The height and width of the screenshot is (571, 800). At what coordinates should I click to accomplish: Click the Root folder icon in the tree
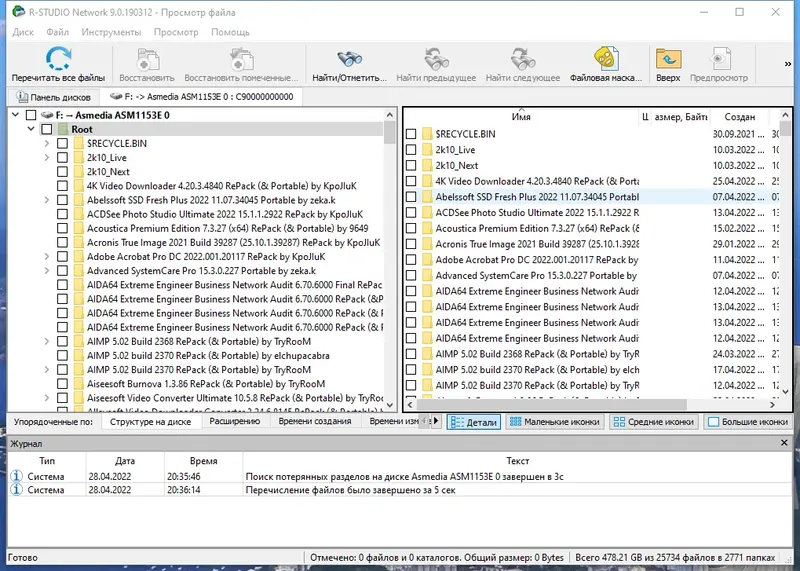point(62,129)
